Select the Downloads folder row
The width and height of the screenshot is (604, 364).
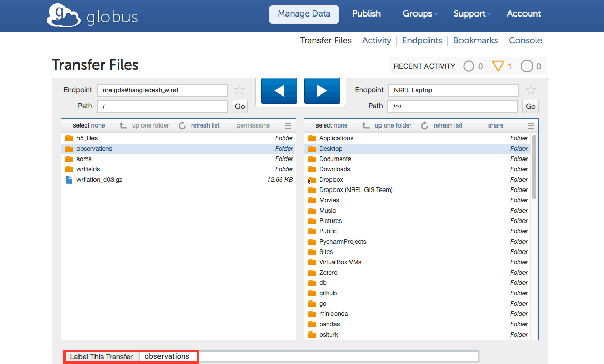point(418,169)
